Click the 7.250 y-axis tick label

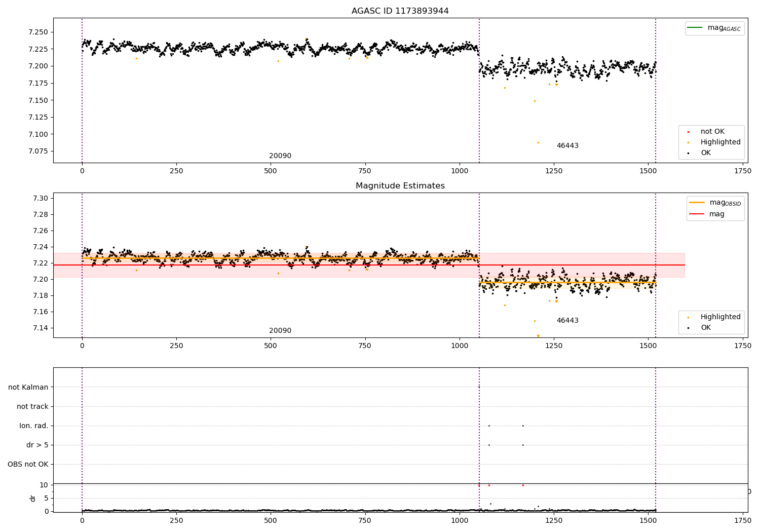39,32
